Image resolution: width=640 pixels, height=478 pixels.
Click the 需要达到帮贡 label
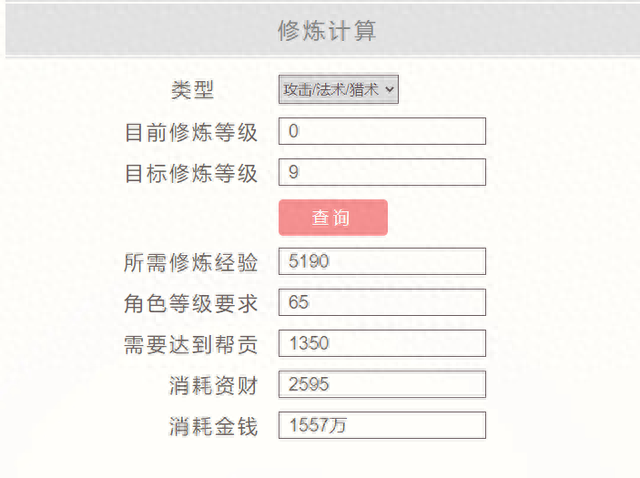coord(191,345)
